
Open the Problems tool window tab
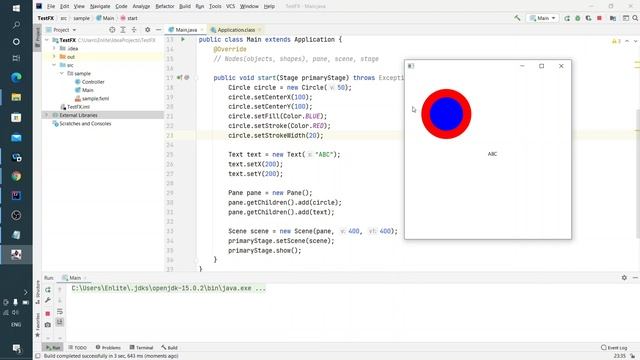pyautogui.click(x=108, y=348)
